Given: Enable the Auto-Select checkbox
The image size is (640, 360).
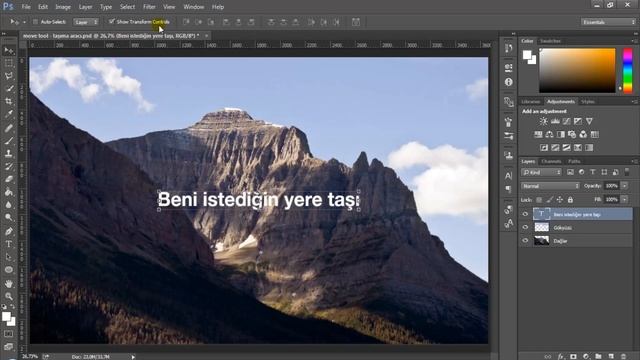Looking at the screenshot, I should point(35,22).
